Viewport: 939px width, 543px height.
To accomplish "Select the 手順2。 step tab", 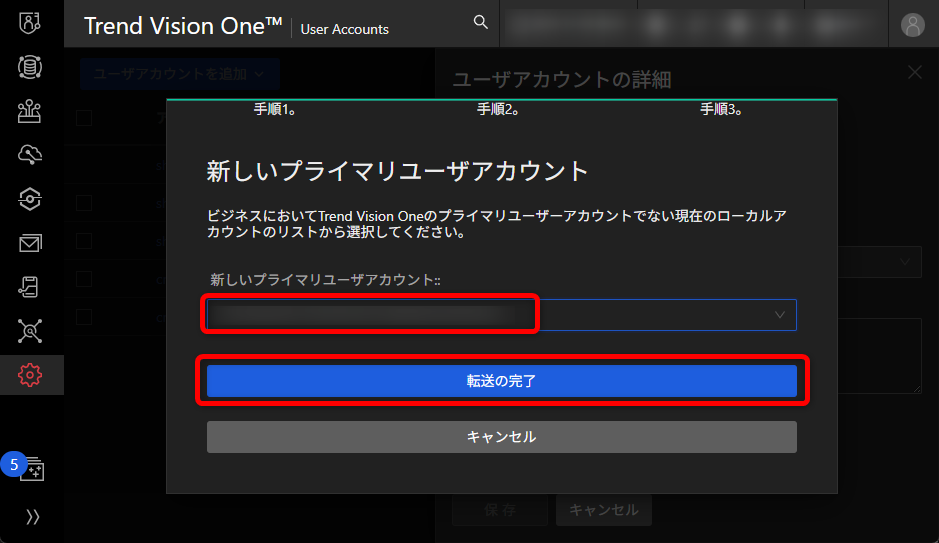I will [x=498, y=109].
